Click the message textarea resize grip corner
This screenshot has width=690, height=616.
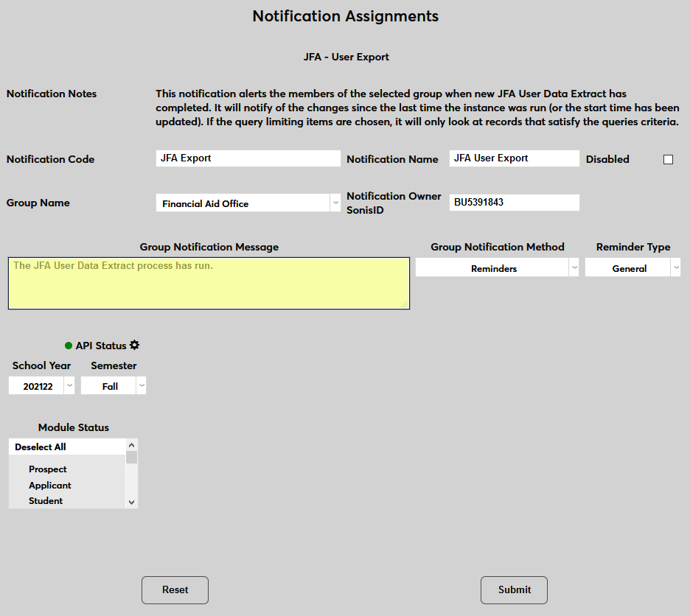404,304
